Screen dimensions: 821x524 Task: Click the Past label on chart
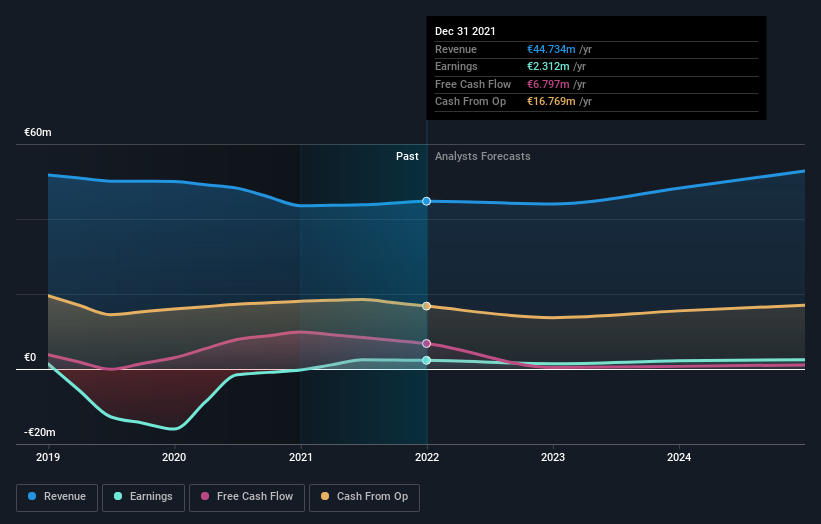[x=407, y=157]
